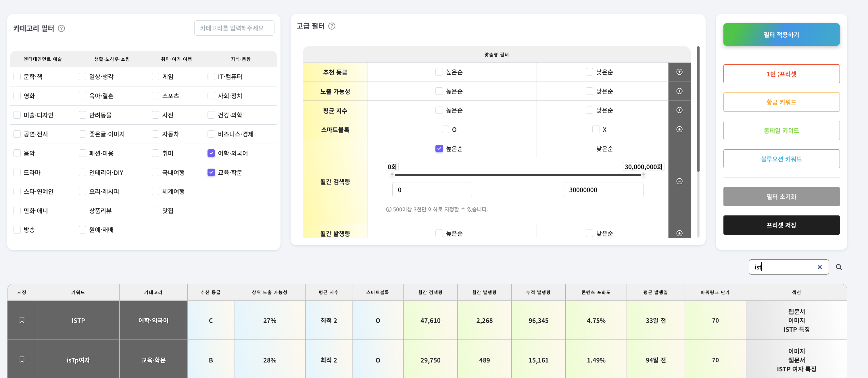Viewport: 868px width, 378px height.
Task: Apply filters with 필터 적용하기 button
Action: pos(781,35)
